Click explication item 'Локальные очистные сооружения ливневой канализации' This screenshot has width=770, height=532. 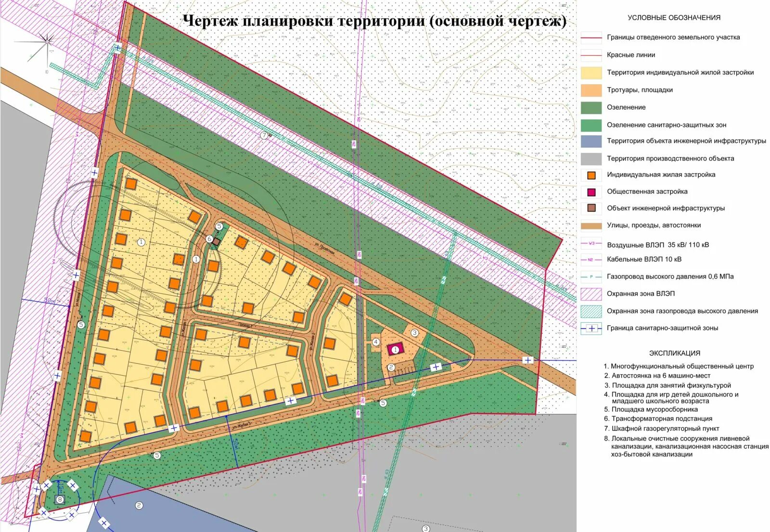[x=686, y=446]
